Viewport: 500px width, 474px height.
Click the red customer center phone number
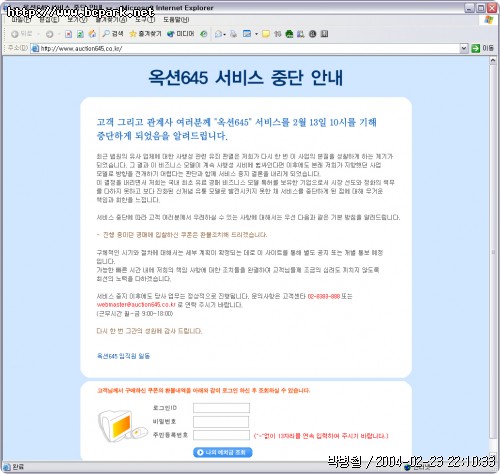click(x=324, y=296)
